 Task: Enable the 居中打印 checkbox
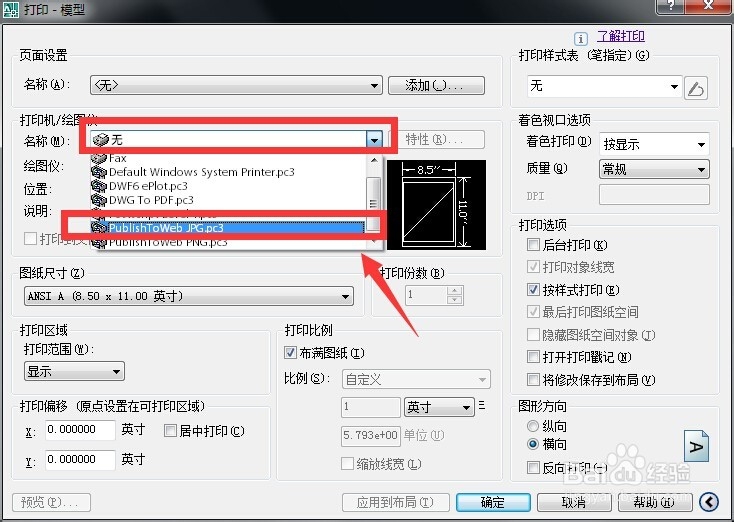click(x=170, y=431)
